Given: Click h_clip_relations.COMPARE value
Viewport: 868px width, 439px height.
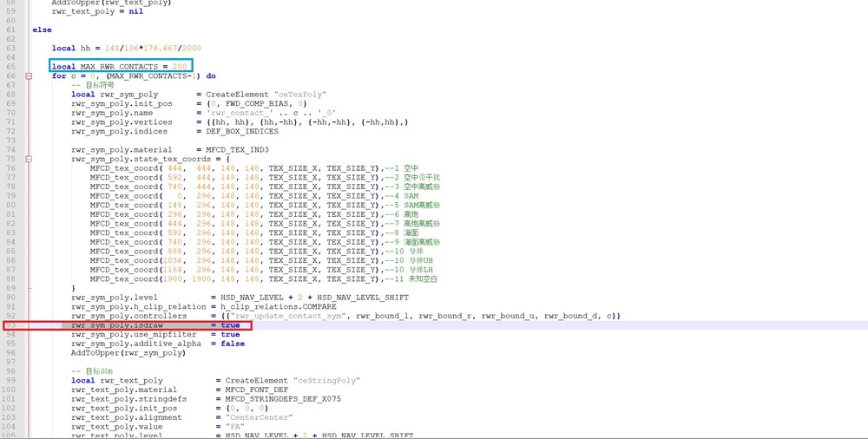Looking at the screenshot, I should (279, 306).
